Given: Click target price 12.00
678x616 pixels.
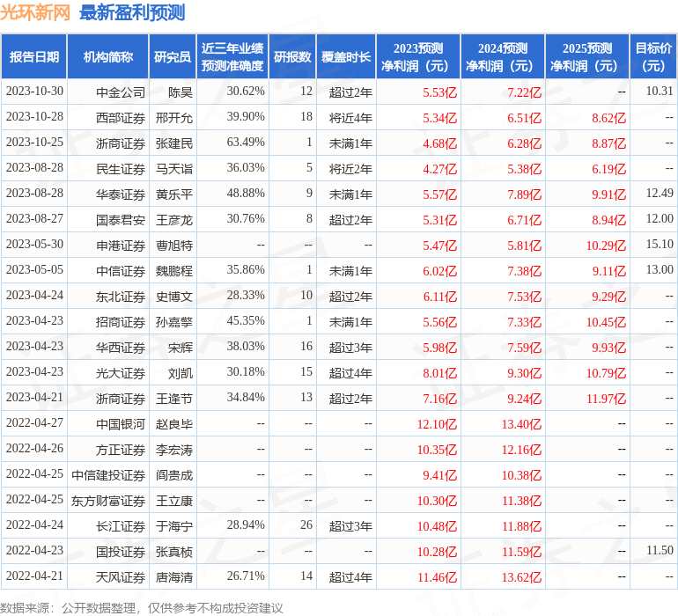Looking at the screenshot, I should pos(660,219).
